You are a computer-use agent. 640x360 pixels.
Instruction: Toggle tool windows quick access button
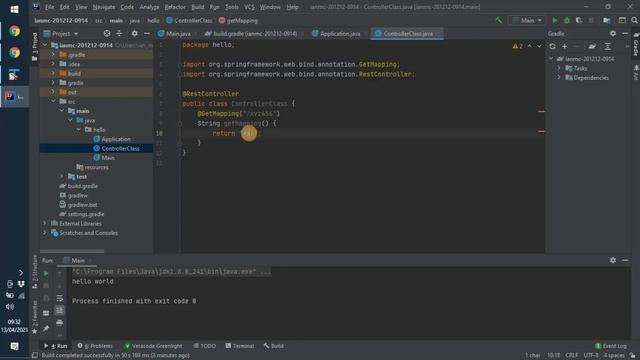[x=35, y=355]
